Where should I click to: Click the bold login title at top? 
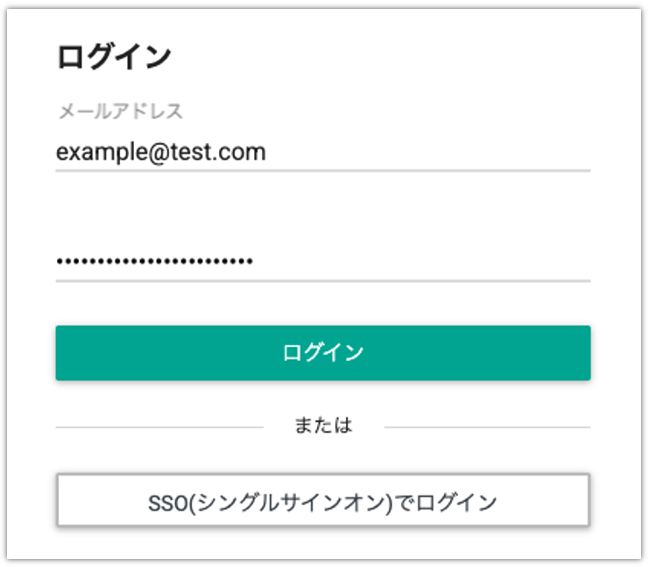click(114, 57)
